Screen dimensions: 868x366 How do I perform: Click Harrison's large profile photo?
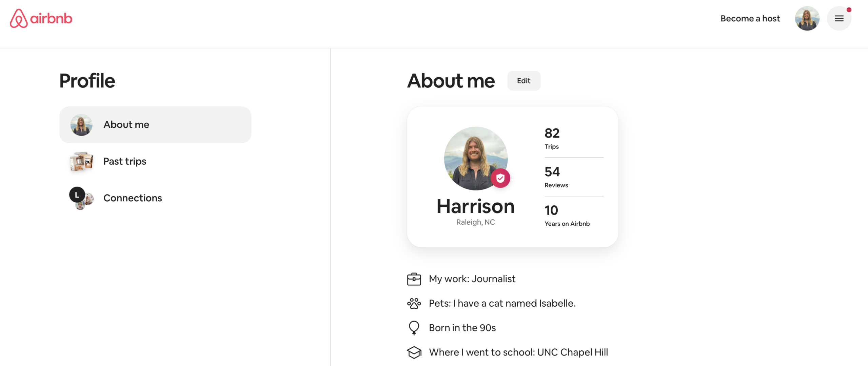point(476,158)
